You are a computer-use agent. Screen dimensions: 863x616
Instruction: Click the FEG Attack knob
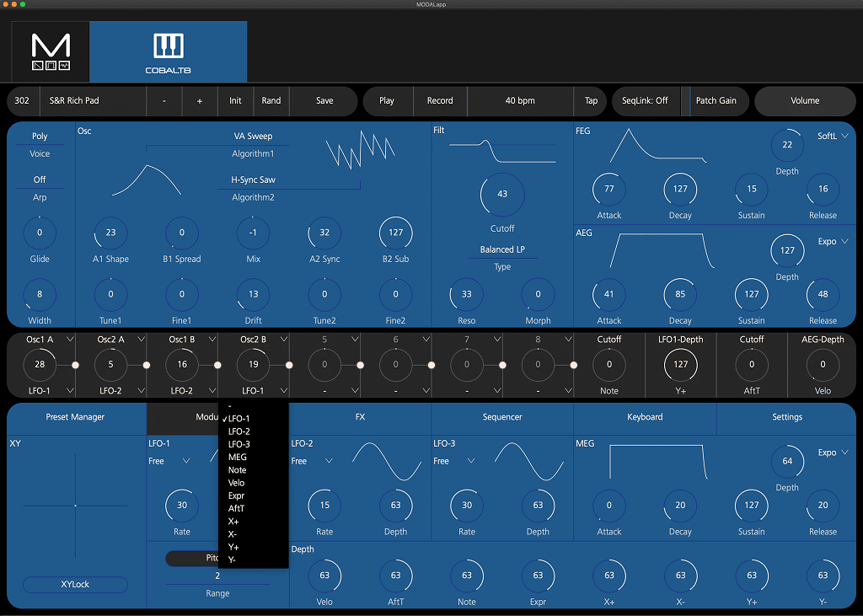608,189
